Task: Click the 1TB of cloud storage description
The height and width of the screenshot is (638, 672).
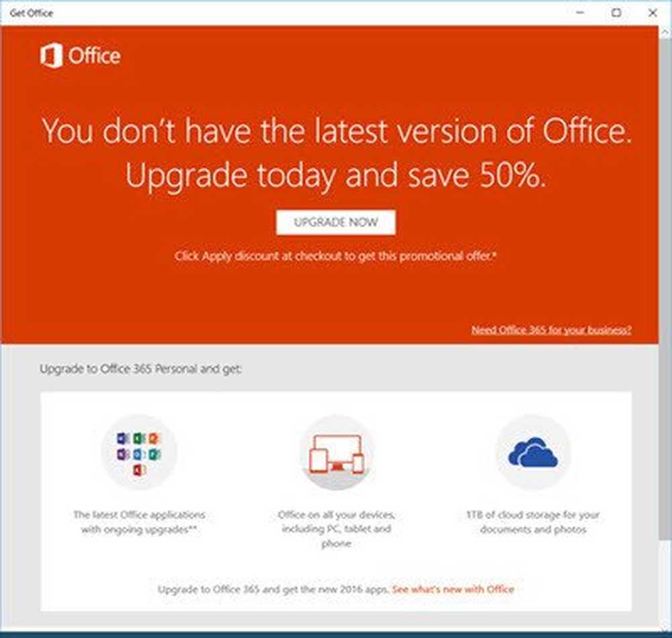Action: (x=533, y=522)
